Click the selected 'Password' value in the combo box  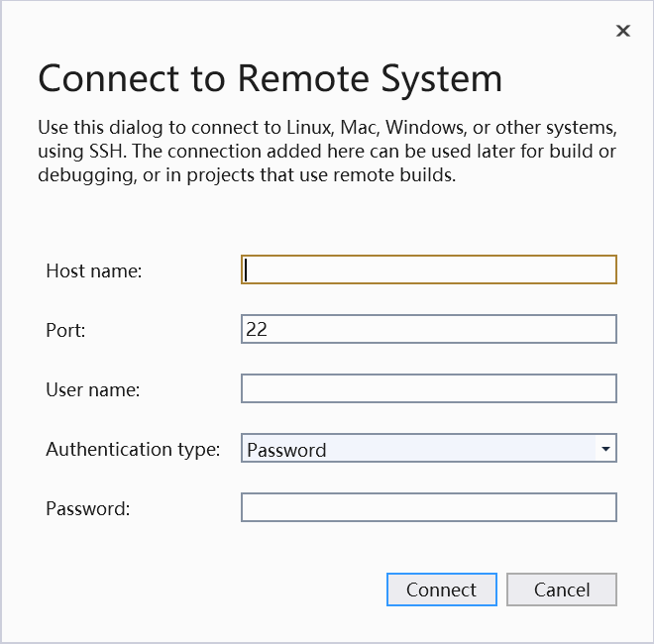[x=286, y=450]
